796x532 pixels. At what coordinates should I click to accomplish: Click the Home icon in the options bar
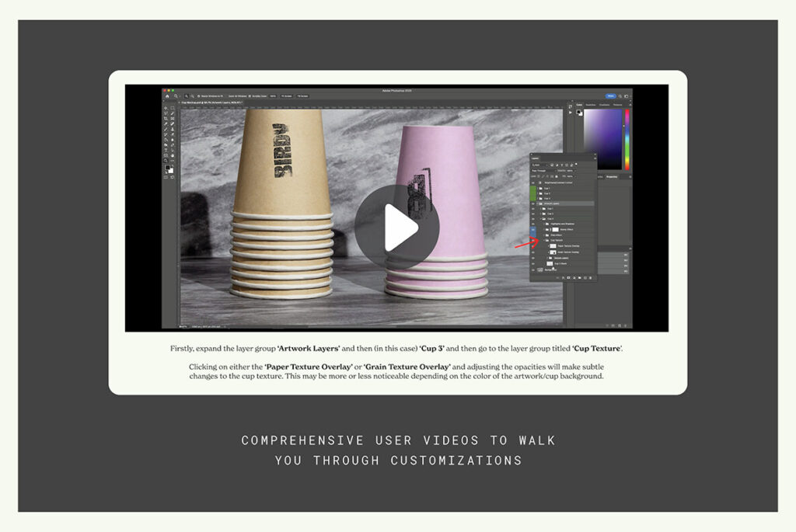(x=166, y=96)
